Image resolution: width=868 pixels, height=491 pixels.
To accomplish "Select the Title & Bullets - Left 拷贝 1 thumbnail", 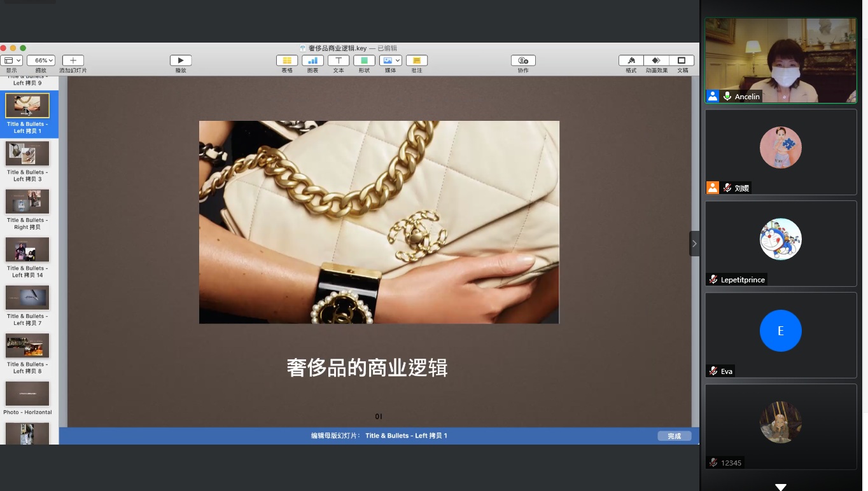I will click(27, 106).
